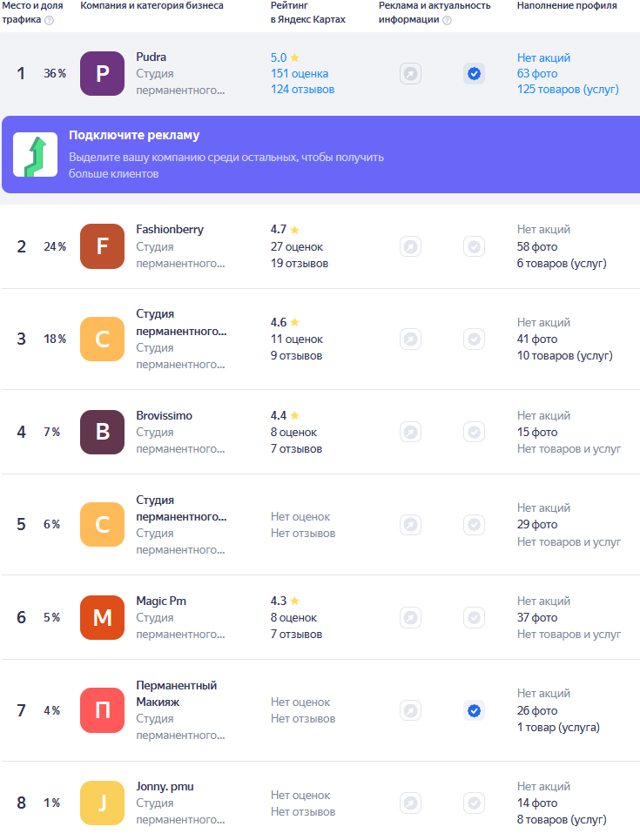This screenshot has height=840, width=640.
Task: Click the '11 оценок' text
Action: 297,339
